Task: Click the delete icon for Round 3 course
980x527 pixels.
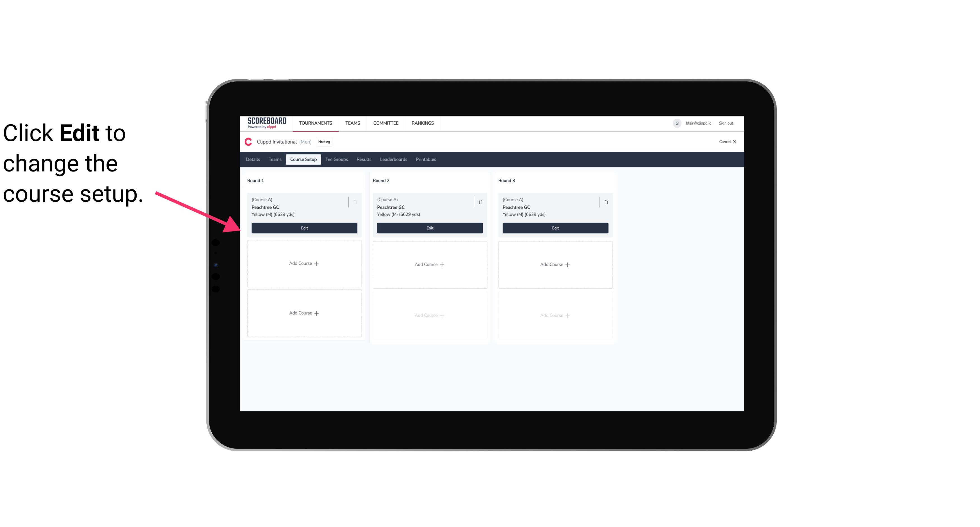Action: coord(606,202)
